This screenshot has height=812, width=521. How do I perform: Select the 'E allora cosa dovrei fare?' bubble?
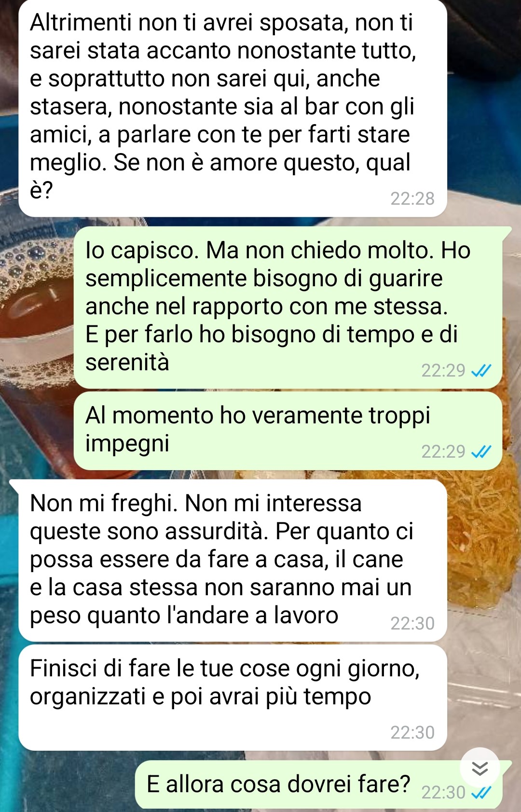point(319,784)
